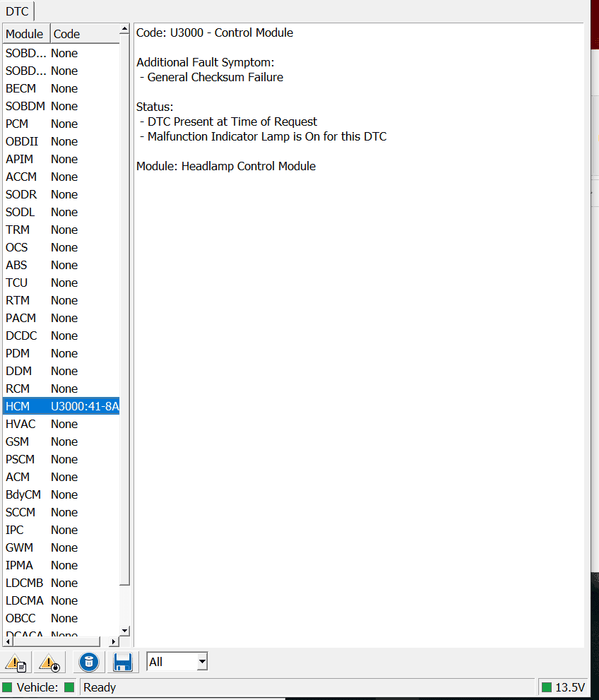Viewport: 599px width, 700px height.
Task: Open the All filter dropdown
Action: (x=202, y=662)
